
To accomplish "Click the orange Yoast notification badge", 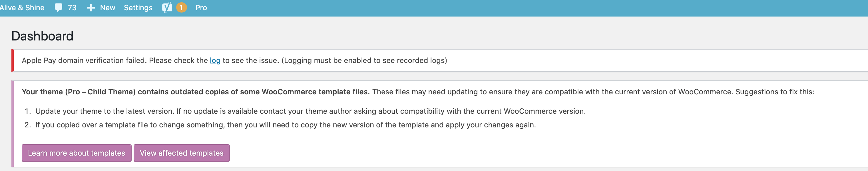I will click(181, 7).
